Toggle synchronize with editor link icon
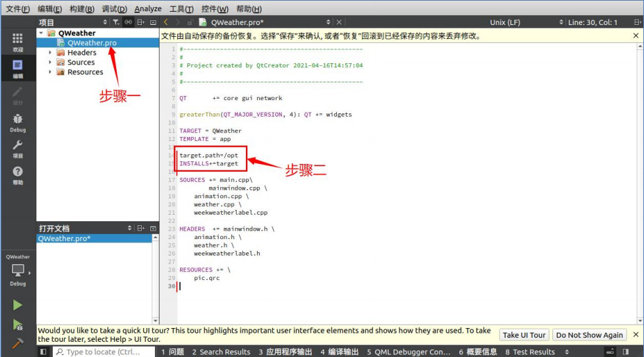 (x=128, y=22)
